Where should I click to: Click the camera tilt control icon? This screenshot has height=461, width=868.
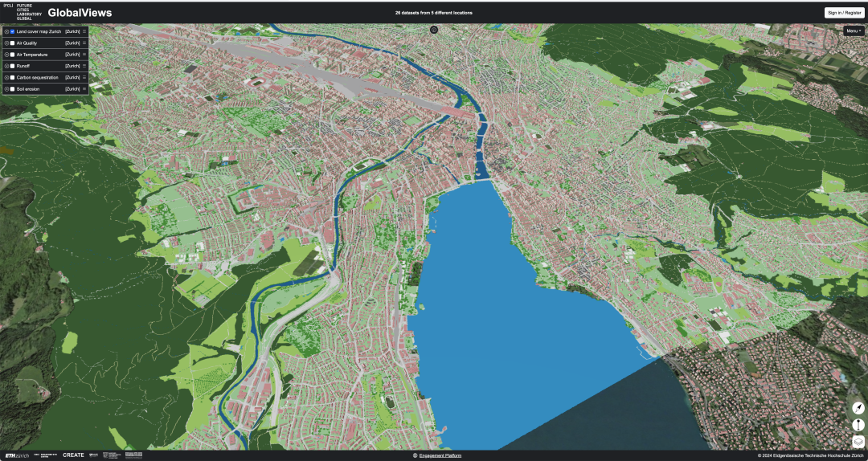(x=858, y=425)
